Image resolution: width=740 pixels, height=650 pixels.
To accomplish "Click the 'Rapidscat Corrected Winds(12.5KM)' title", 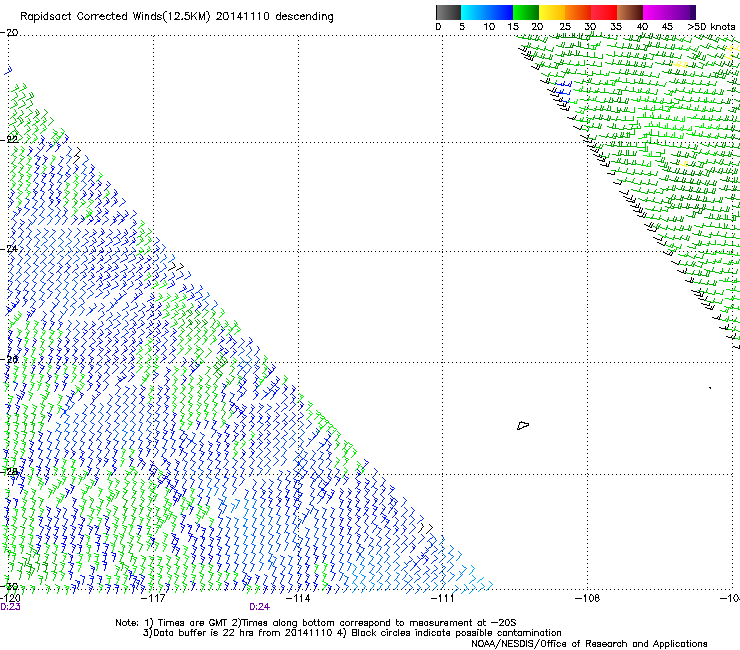I will click(x=115, y=17).
